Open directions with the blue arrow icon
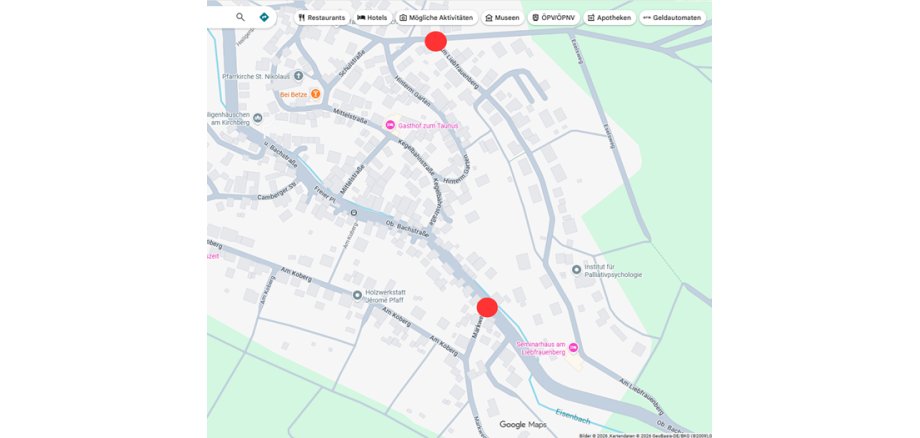This screenshot has height=438, width=920. 264,17
